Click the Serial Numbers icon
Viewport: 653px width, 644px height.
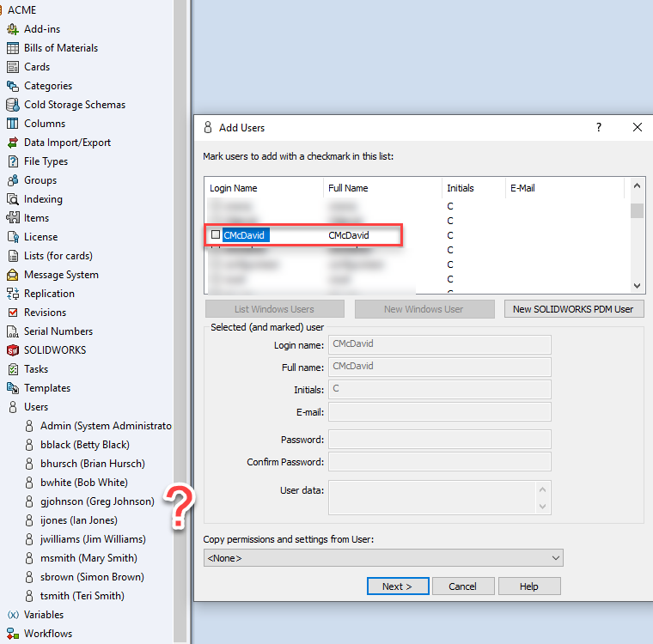13,331
